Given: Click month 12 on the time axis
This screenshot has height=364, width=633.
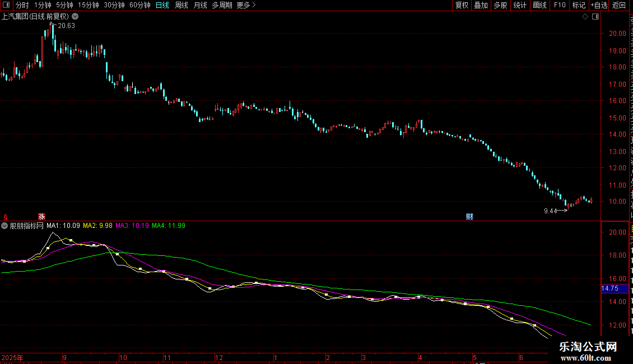Looking at the screenshot, I should click(219, 358).
